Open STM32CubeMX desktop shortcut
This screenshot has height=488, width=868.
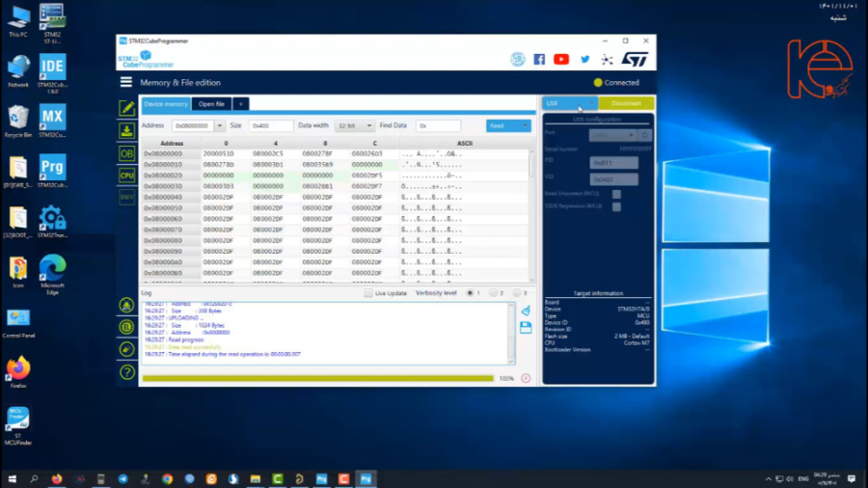click(52, 121)
